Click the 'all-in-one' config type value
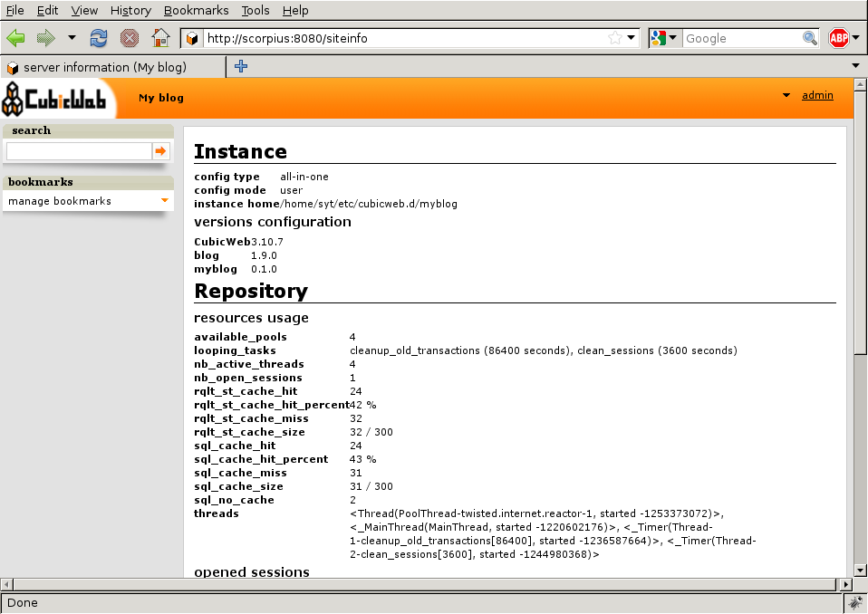 304,177
